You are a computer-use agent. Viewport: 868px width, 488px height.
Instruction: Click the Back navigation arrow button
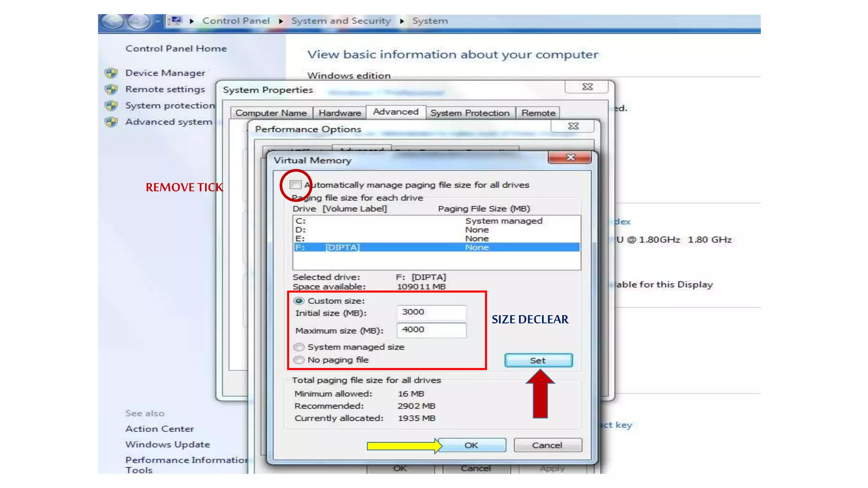(113, 21)
